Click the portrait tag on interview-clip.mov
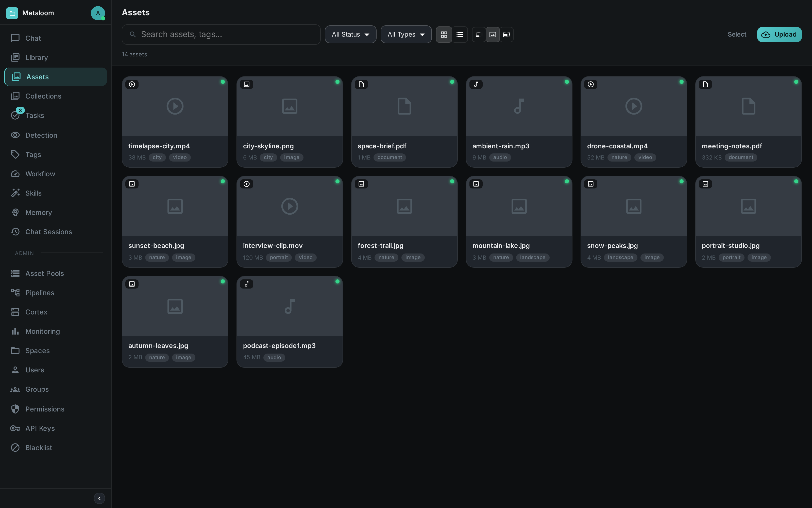 pos(279,257)
